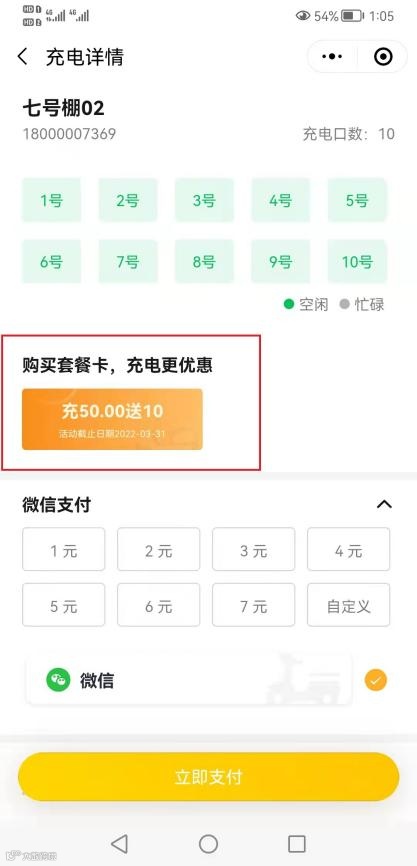Collapse the 微信支付 section chevron

click(x=384, y=504)
